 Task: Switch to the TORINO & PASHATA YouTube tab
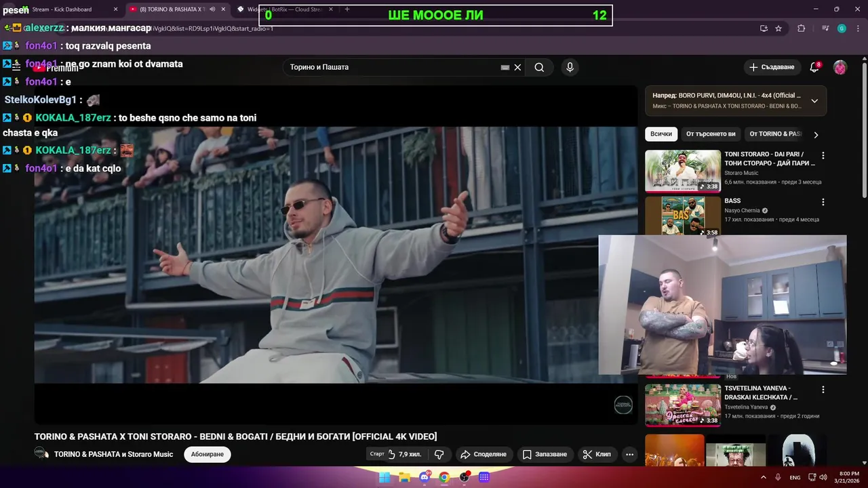coord(172,9)
